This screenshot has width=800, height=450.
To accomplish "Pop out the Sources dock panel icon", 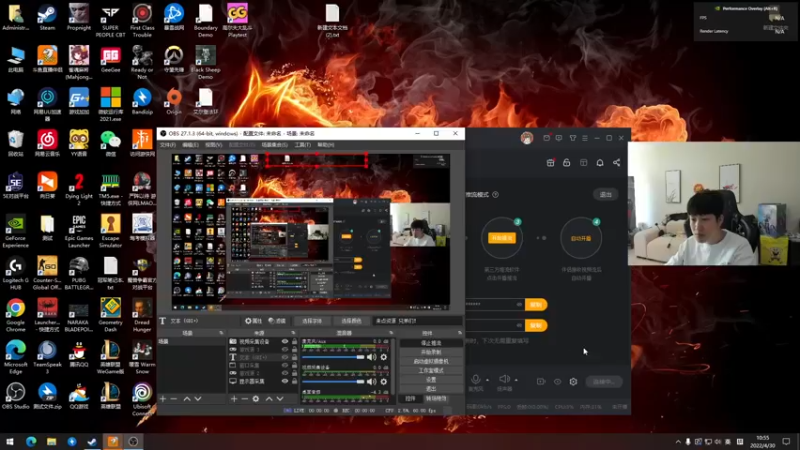I will 293,333.
